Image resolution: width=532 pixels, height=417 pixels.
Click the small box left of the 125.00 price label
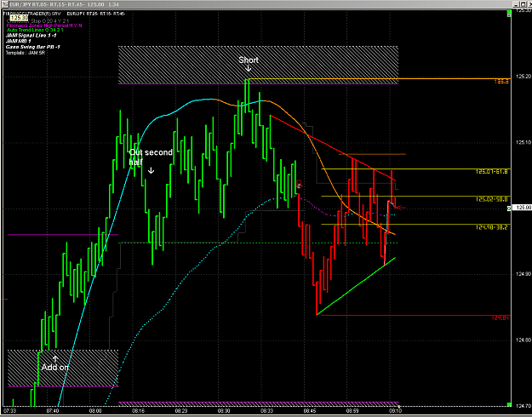509,208
